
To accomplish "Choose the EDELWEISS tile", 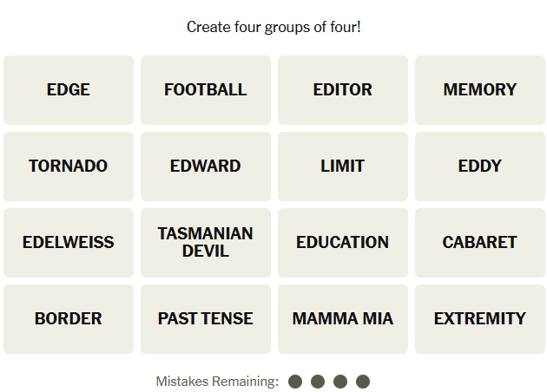I will click(69, 243).
